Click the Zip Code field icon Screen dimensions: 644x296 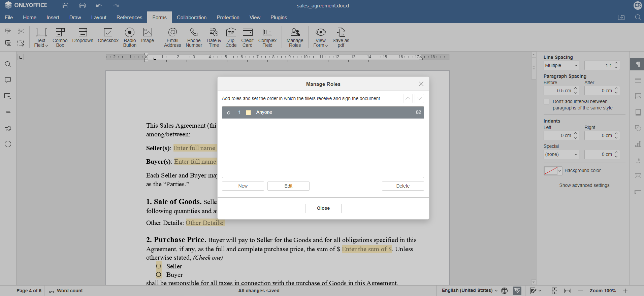point(231,37)
